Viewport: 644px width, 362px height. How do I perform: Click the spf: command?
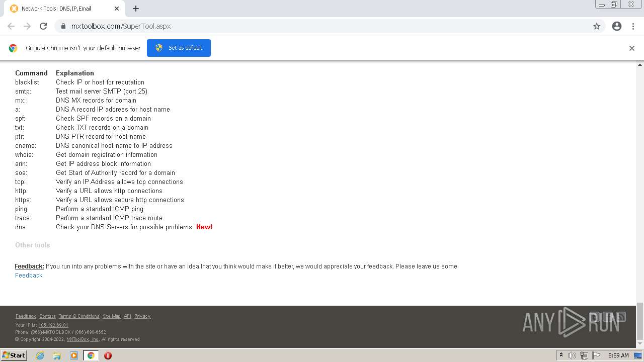pos(20,119)
